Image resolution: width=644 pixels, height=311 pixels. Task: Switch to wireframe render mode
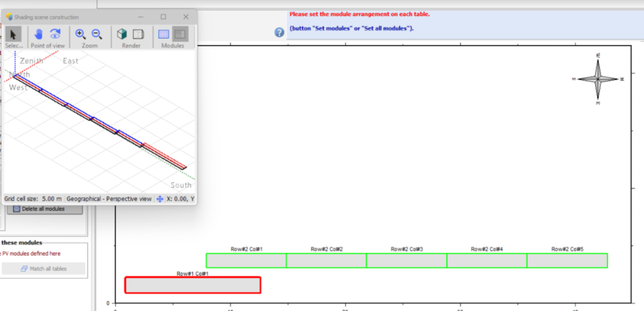click(x=138, y=34)
